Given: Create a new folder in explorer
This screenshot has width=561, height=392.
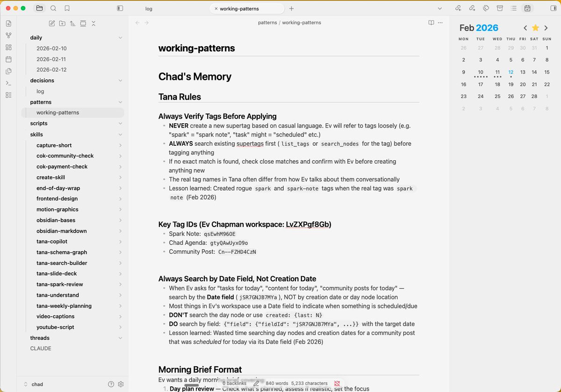Looking at the screenshot, I should pos(62,23).
